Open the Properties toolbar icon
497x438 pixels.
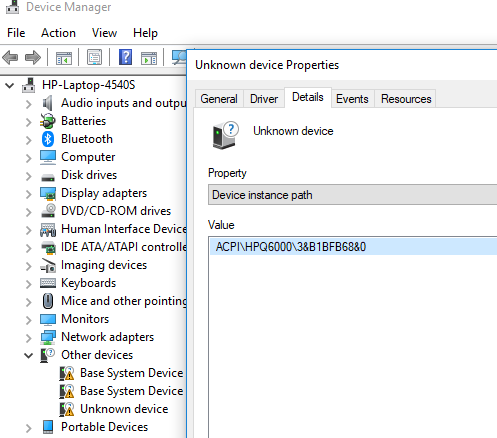94,57
